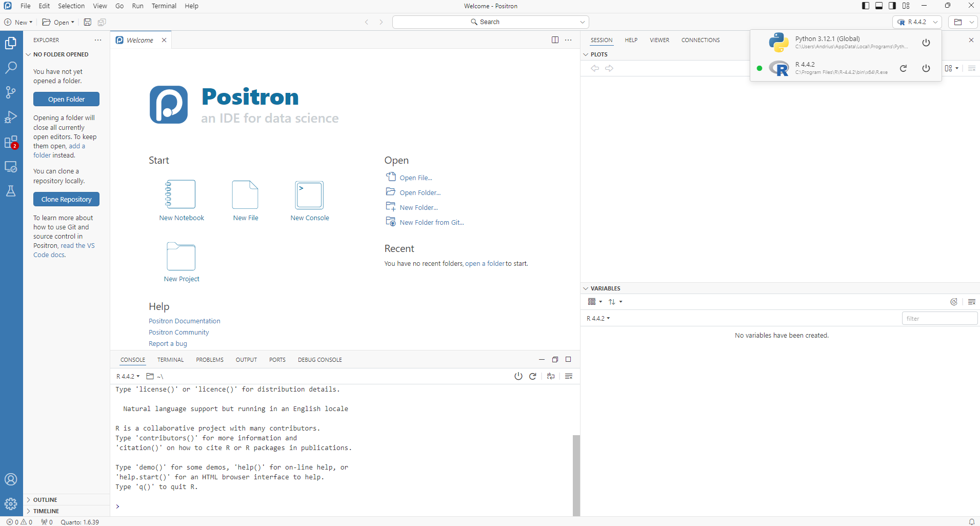Restore the bottom panel size
Viewport: 980px width, 526px height.
click(555, 360)
